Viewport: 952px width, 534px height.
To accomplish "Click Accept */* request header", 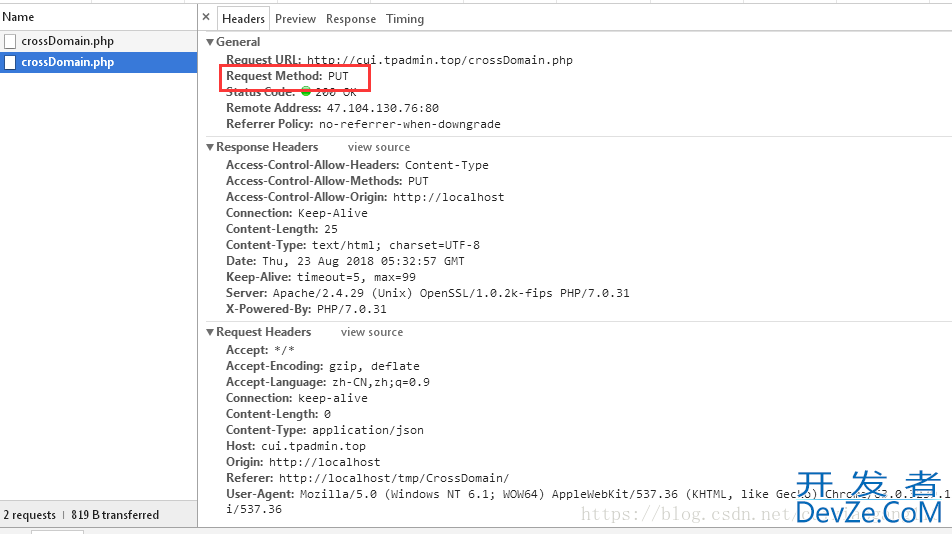I will coord(260,350).
